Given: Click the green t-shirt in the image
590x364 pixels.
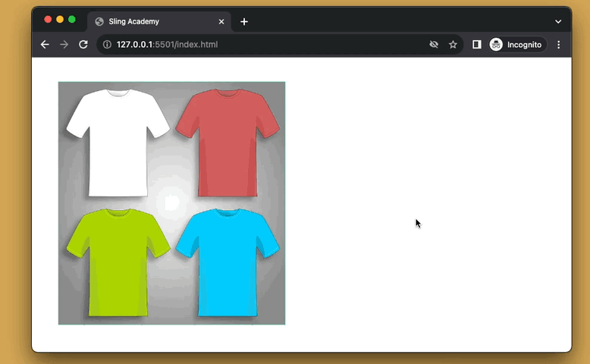Looking at the screenshot, I should click(x=118, y=262).
